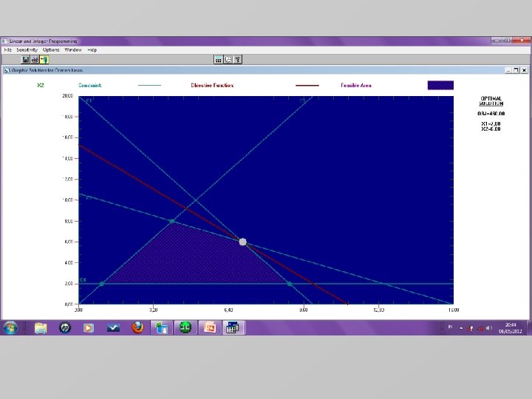Click the X1 optimal value text

[491, 123]
